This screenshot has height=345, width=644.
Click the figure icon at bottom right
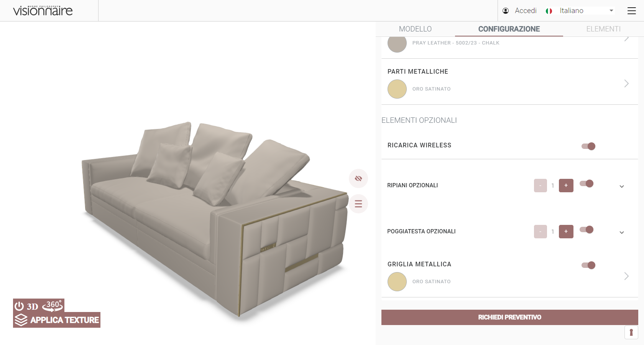click(x=631, y=332)
